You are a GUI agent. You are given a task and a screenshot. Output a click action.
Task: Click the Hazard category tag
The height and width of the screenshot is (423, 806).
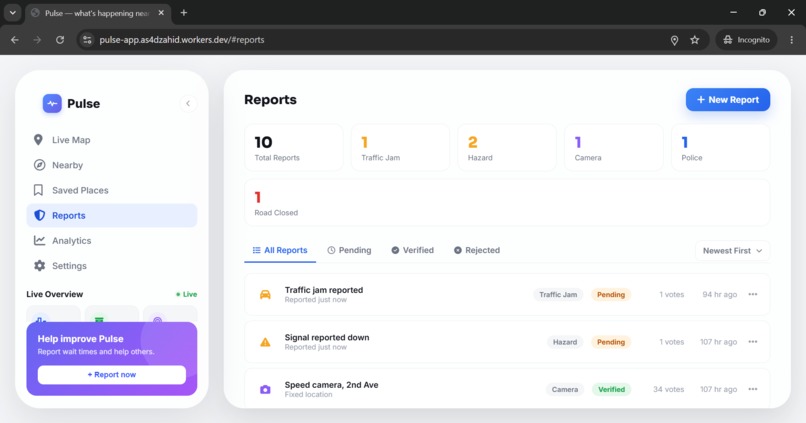(565, 342)
